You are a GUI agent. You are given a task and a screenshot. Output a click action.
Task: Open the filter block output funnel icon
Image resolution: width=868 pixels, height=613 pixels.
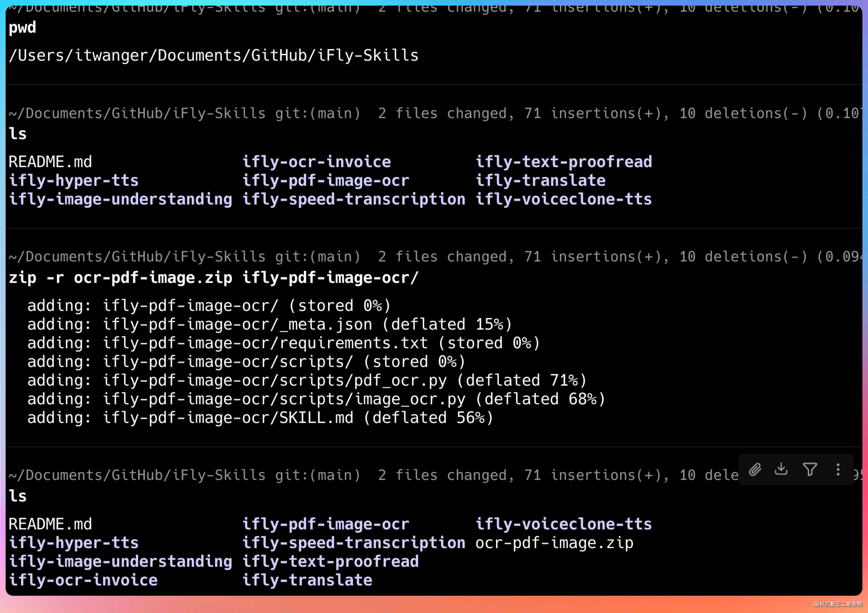[x=810, y=470]
